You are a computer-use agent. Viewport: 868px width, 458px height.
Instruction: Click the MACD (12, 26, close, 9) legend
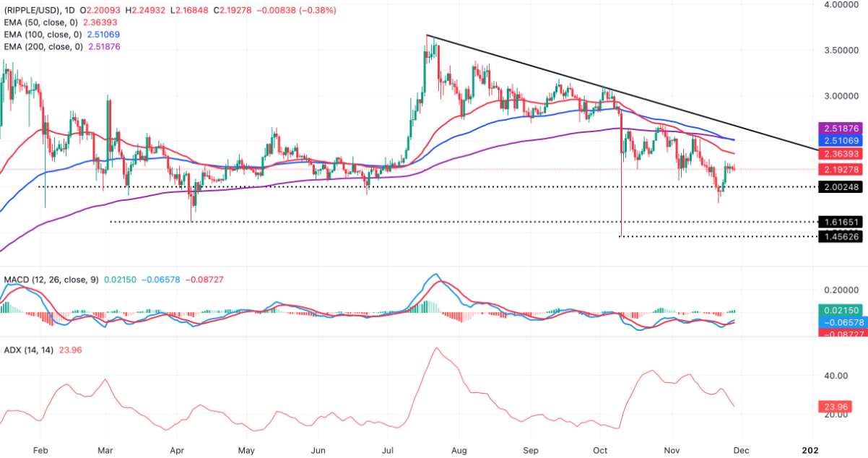coord(51,279)
